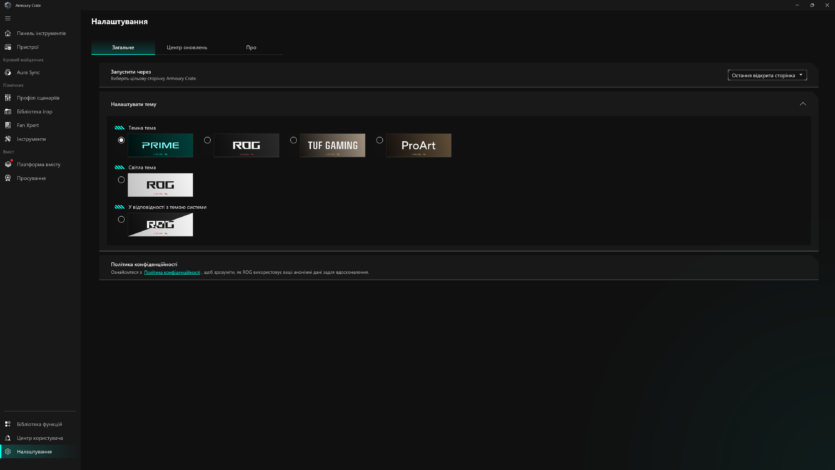Click the light ROG theme thumbnail
This screenshot has width=835, height=470.
pos(160,185)
